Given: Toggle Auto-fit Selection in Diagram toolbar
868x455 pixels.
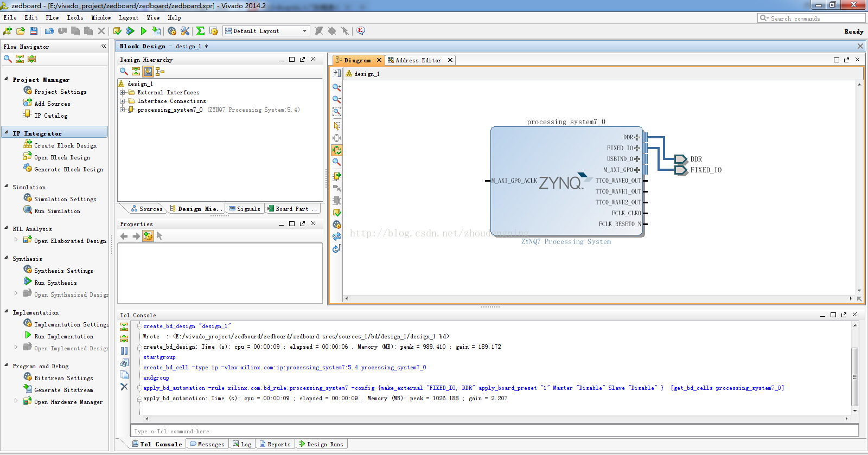Looking at the screenshot, I should pyautogui.click(x=337, y=150).
